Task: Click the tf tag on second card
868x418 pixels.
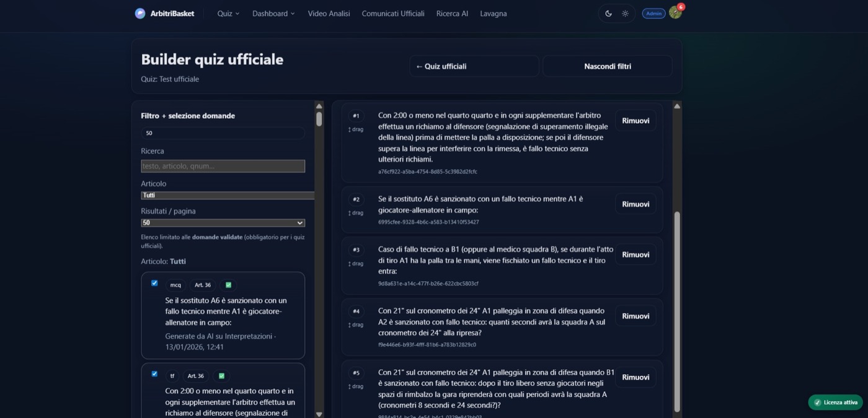Action: coord(172,376)
